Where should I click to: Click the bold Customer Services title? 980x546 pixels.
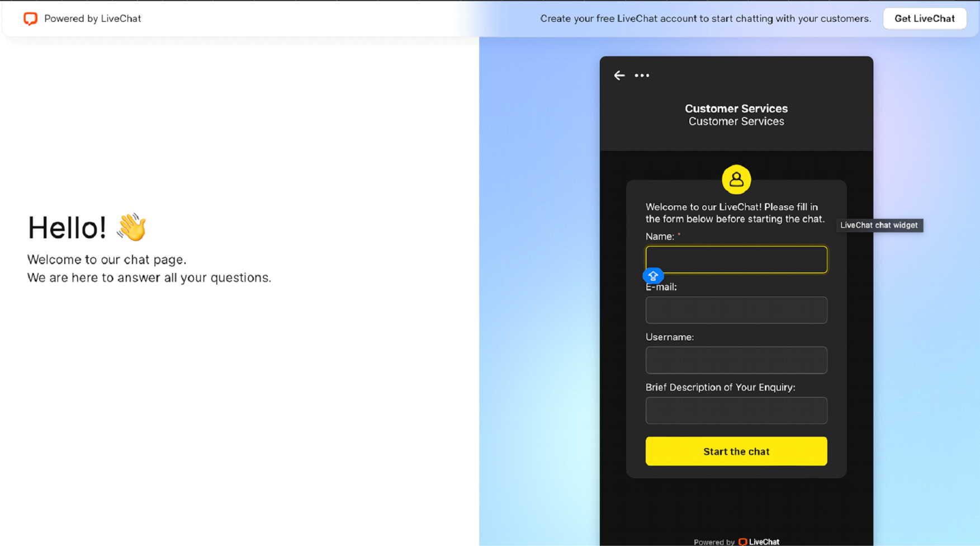click(736, 109)
